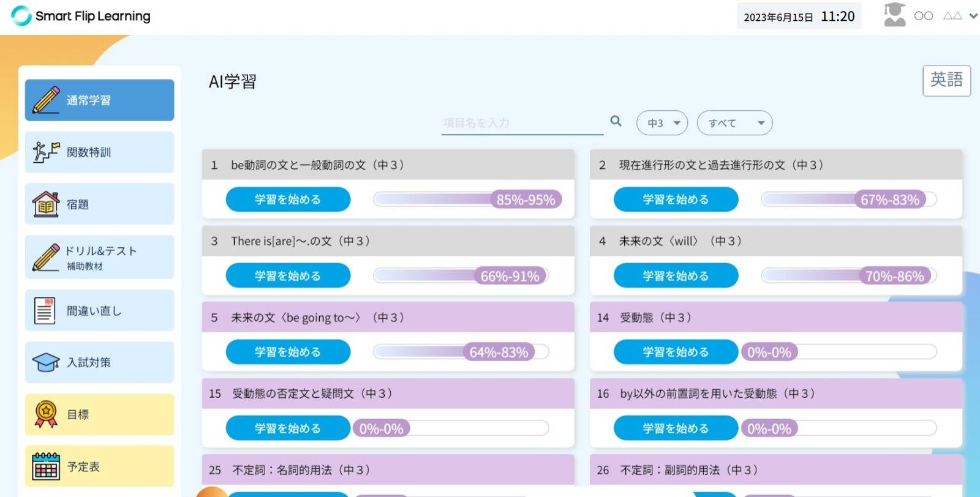980x497 pixels.
Task: Click the graduation cap icon for 入試対策
Action: pyautogui.click(x=45, y=362)
